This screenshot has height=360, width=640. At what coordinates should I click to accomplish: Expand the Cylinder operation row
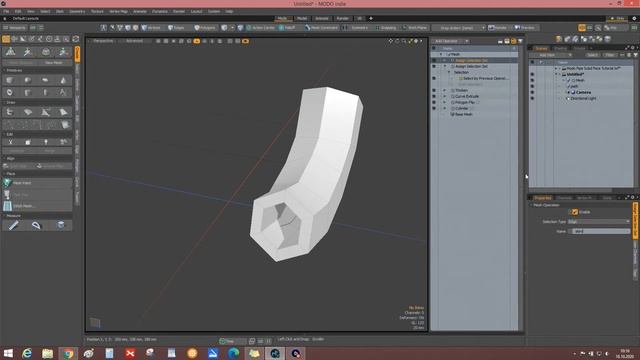[445, 109]
